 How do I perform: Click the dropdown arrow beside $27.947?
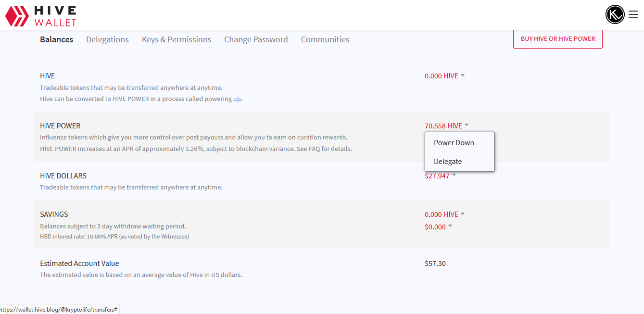(x=454, y=176)
